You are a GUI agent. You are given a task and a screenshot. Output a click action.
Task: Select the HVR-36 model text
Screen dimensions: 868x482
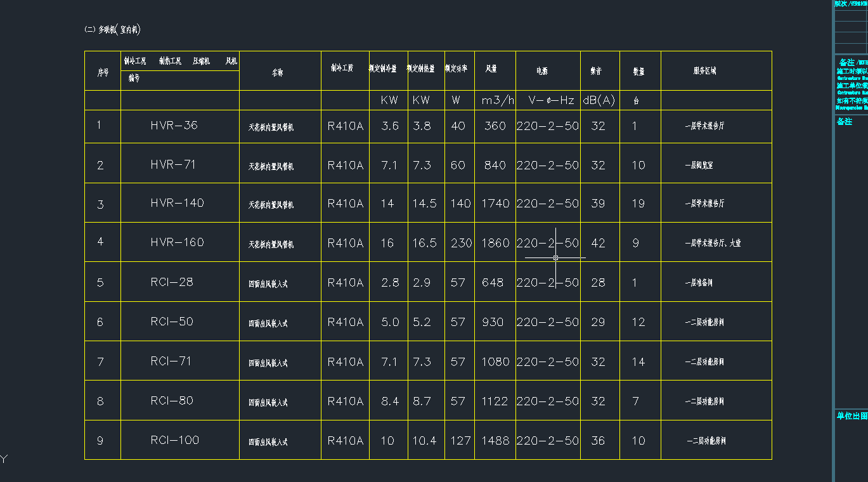point(174,126)
